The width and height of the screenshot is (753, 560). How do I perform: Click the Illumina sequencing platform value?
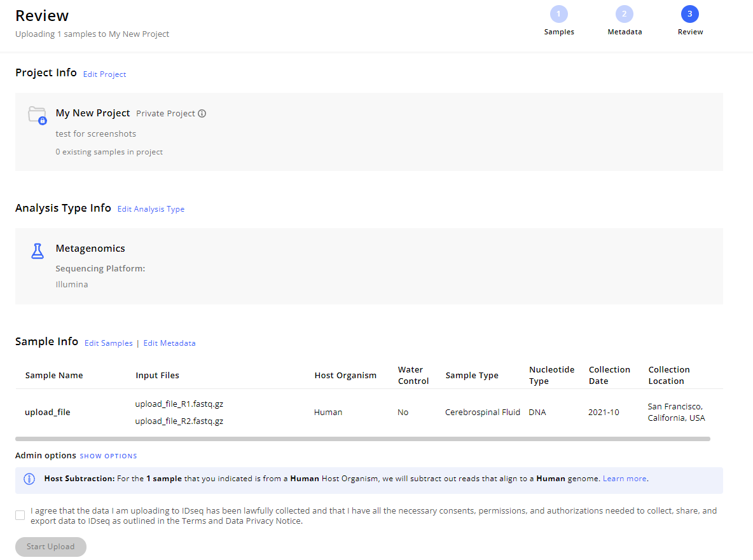pos(72,285)
